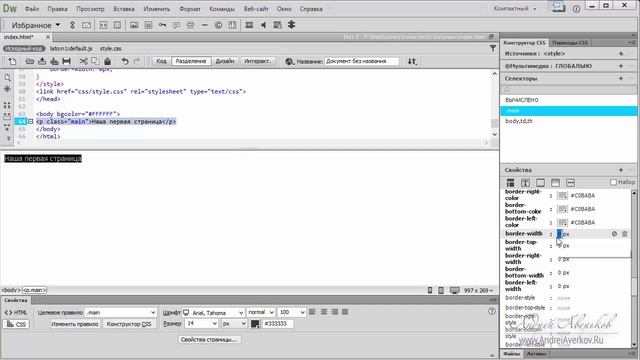Switch to Код view
The width and height of the screenshot is (640, 360).
(x=161, y=61)
